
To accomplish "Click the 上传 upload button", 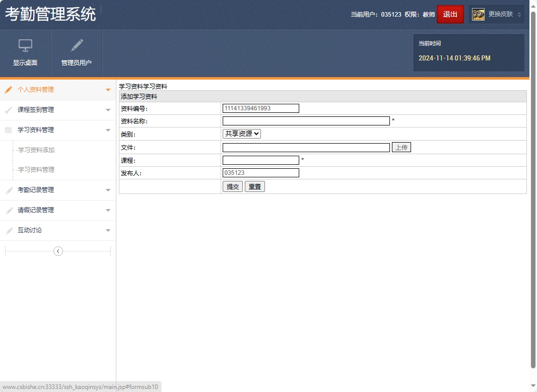I will (x=401, y=147).
